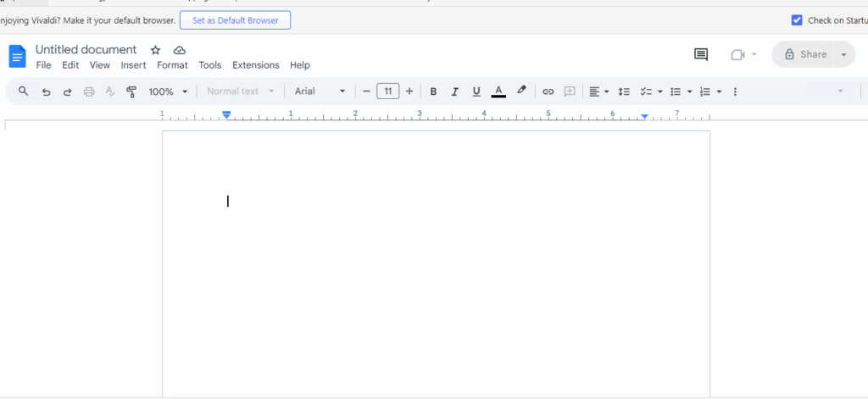Open the Insert menu
Screen dimensions: 868x399
[x=133, y=65]
